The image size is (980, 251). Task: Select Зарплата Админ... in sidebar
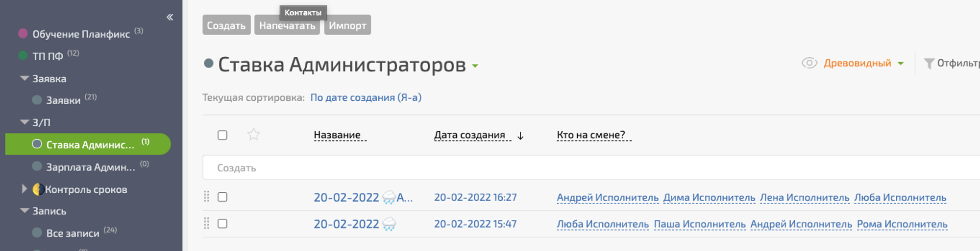pyautogui.click(x=90, y=167)
